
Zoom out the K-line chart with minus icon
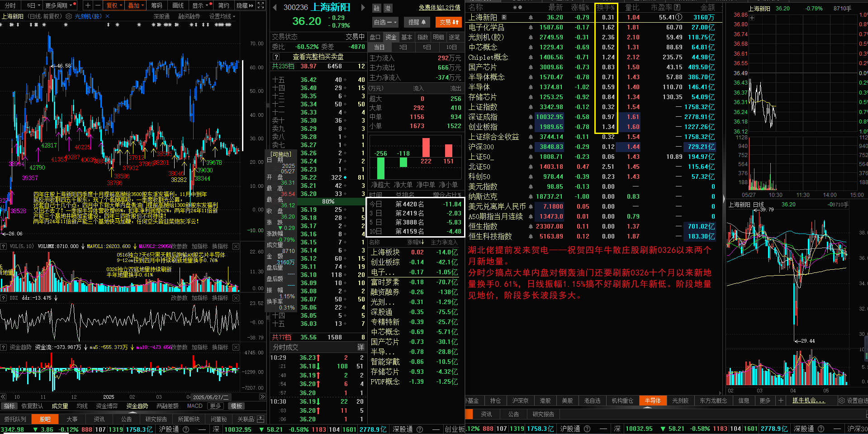point(98,5)
